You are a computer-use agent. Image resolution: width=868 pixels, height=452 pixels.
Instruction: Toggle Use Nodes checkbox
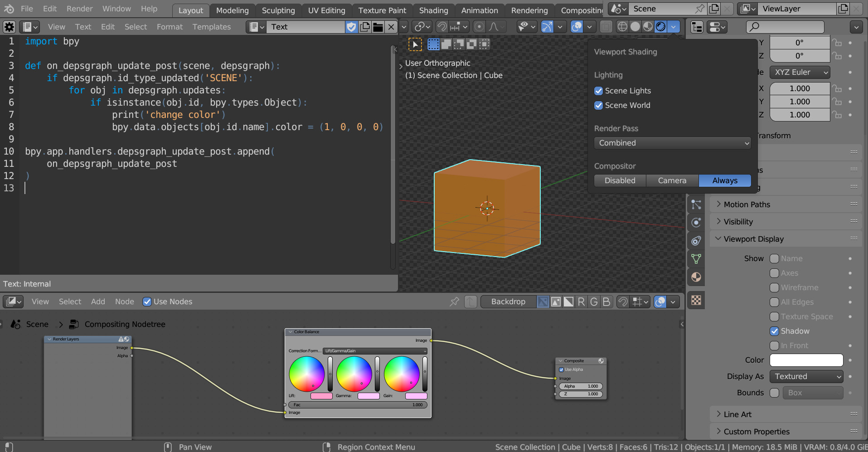pyautogui.click(x=147, y=302)
